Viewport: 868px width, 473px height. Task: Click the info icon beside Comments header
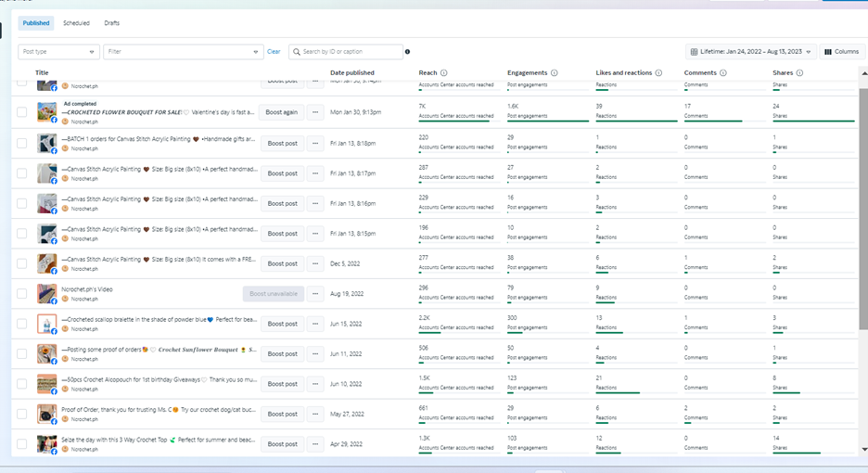tap(723, 72)
